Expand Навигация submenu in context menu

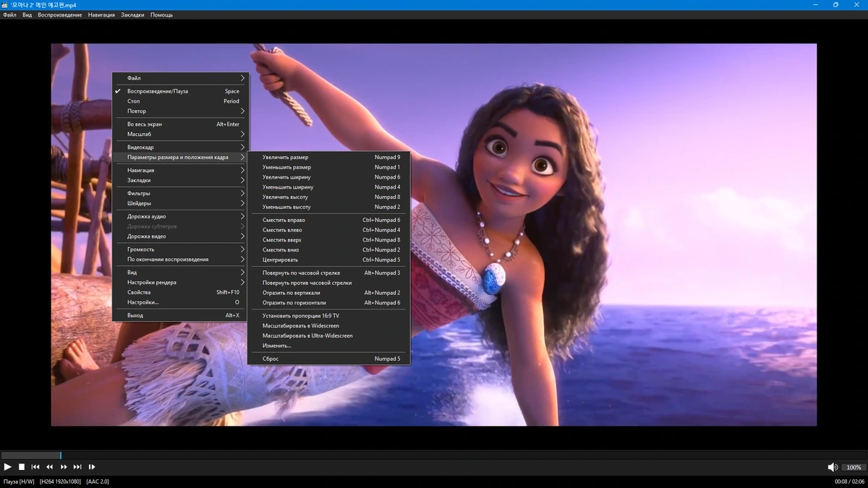[x=180, y=171]
